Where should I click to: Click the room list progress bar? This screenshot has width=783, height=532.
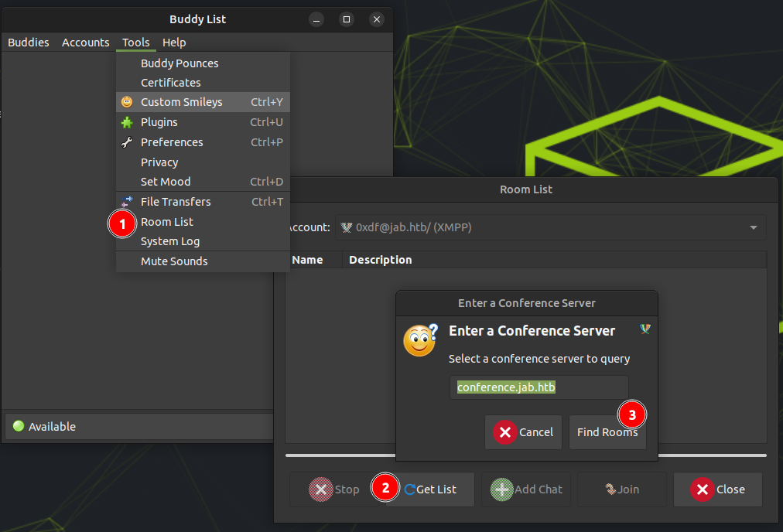click(526, 455)
